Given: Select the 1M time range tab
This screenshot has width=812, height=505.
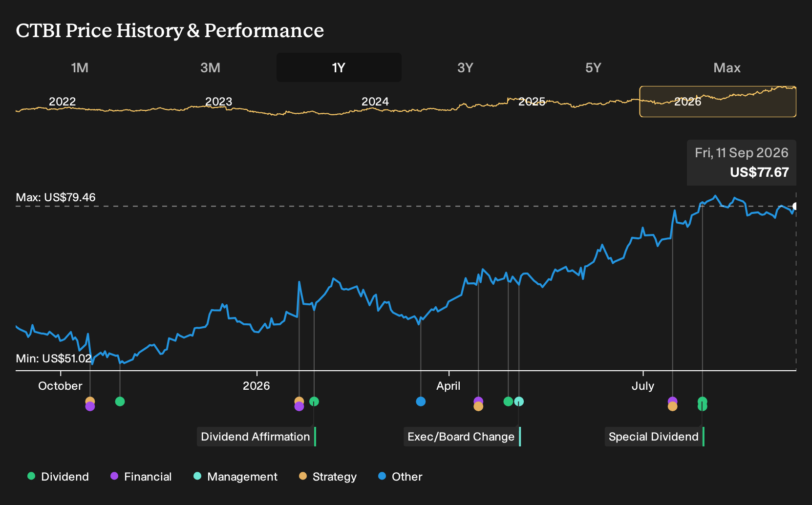Looking at the screenshot, I should coord(80,67).
